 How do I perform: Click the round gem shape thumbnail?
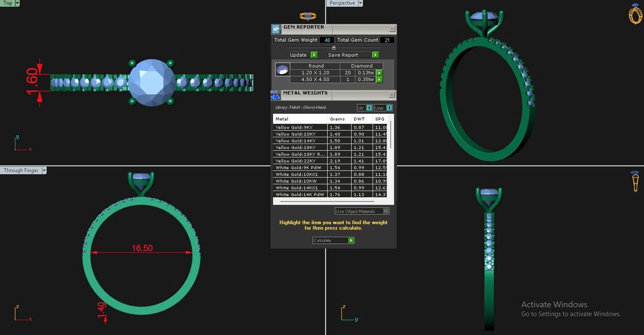(x=283, y=69)
